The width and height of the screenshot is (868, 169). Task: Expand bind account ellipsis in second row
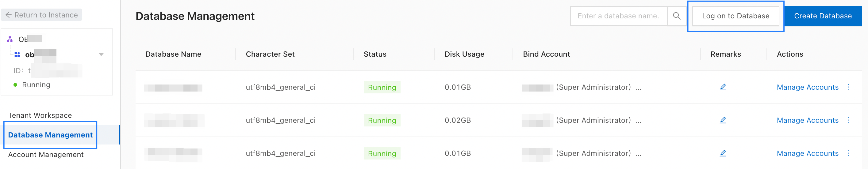(x=638, y=121)
